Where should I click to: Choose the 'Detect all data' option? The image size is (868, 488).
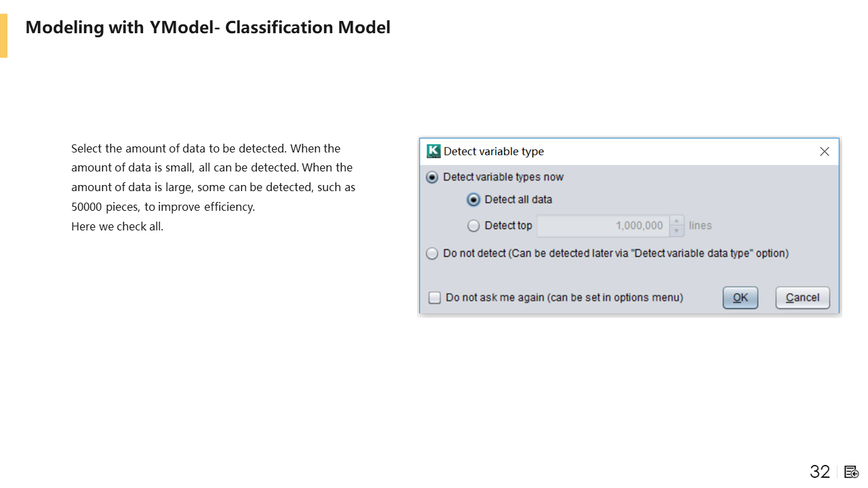(x=474, y=200)
